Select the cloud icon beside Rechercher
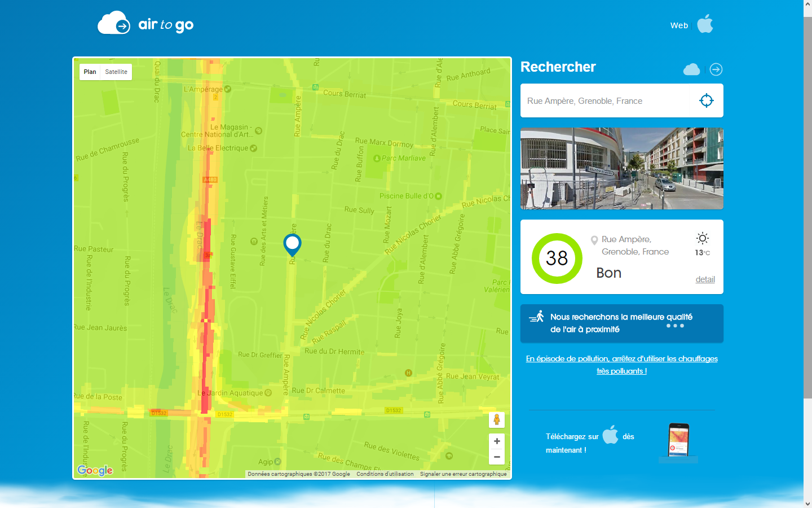The width and height of the screenshot is (812, 508). click(691, 69)
